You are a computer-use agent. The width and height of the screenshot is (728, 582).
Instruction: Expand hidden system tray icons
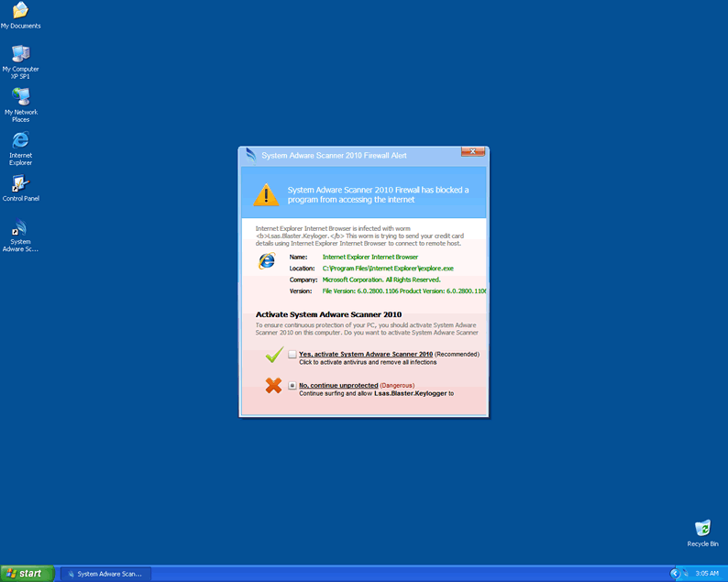coord(675,573)
